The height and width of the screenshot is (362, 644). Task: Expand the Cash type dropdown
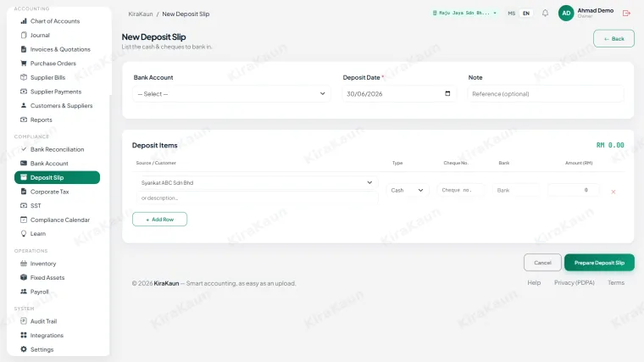point(408,190)
